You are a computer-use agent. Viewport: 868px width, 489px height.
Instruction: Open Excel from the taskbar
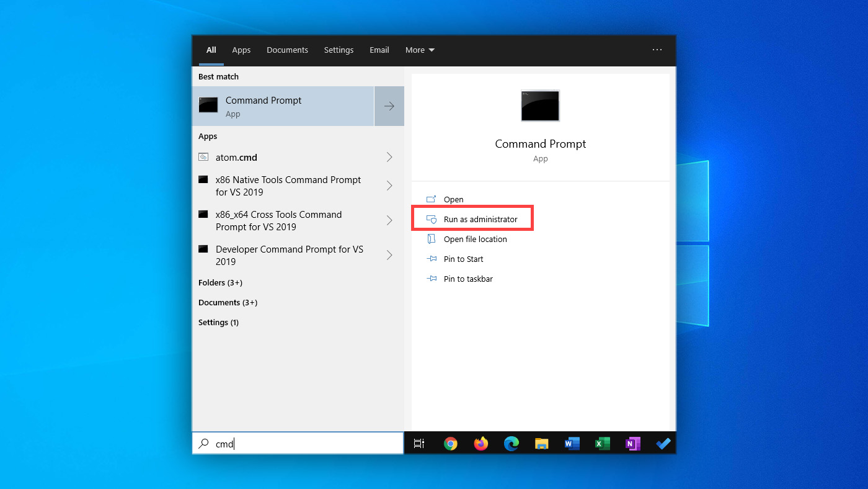pos(602,444)
